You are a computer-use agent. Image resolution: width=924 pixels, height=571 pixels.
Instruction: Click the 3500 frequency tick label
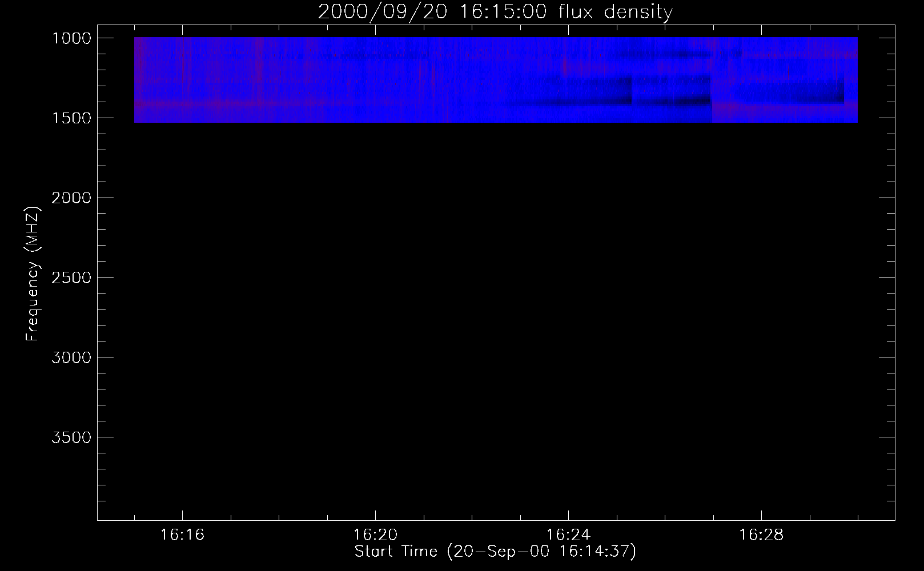coord(71,438)
